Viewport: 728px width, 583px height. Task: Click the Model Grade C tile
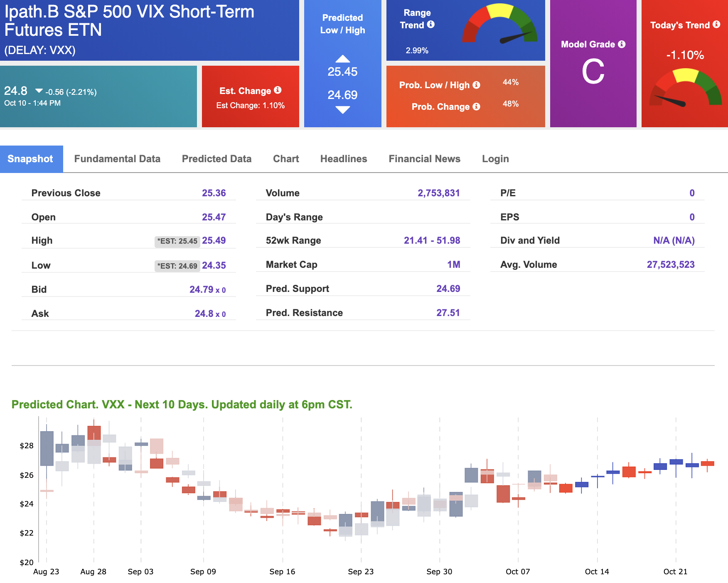[593, 64]
